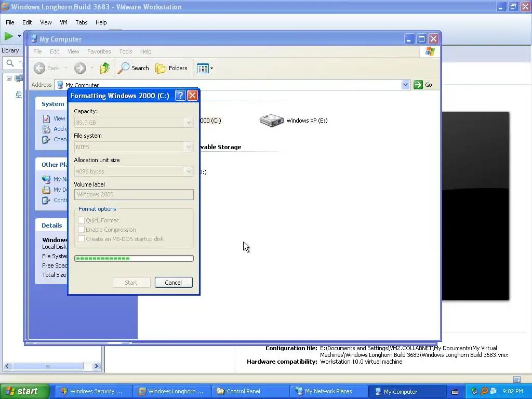The height and width of the screenshot is (399, 532).
Task: Open the VMware power button dropdown arrow
Action: [x=19, y=36]
